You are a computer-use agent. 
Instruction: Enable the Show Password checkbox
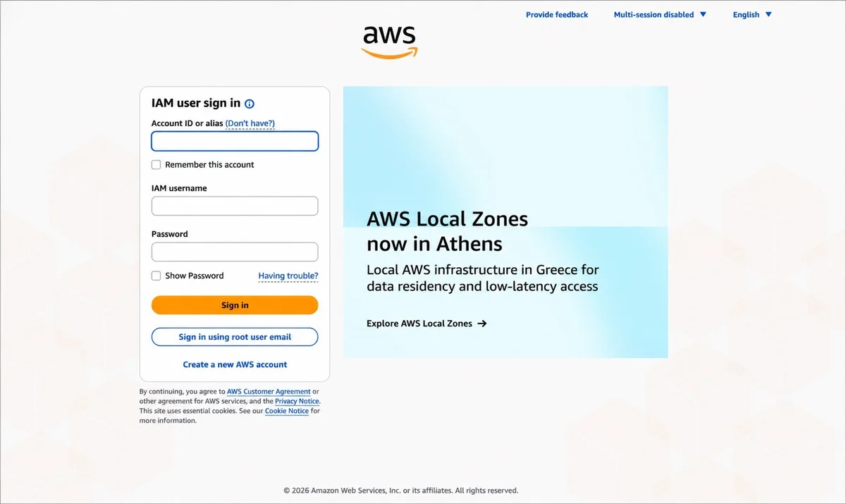pyautogui.click(x=157, y=276)
